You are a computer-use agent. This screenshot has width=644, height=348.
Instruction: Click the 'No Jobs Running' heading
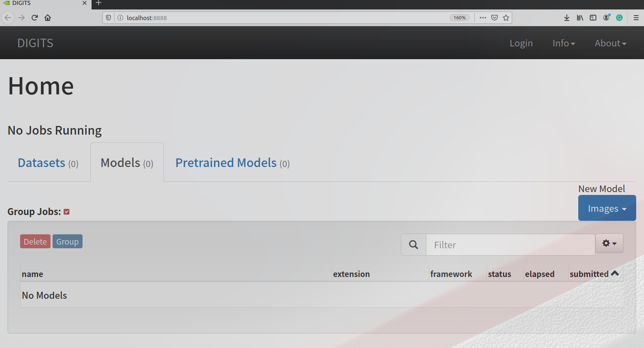(55, 130)
